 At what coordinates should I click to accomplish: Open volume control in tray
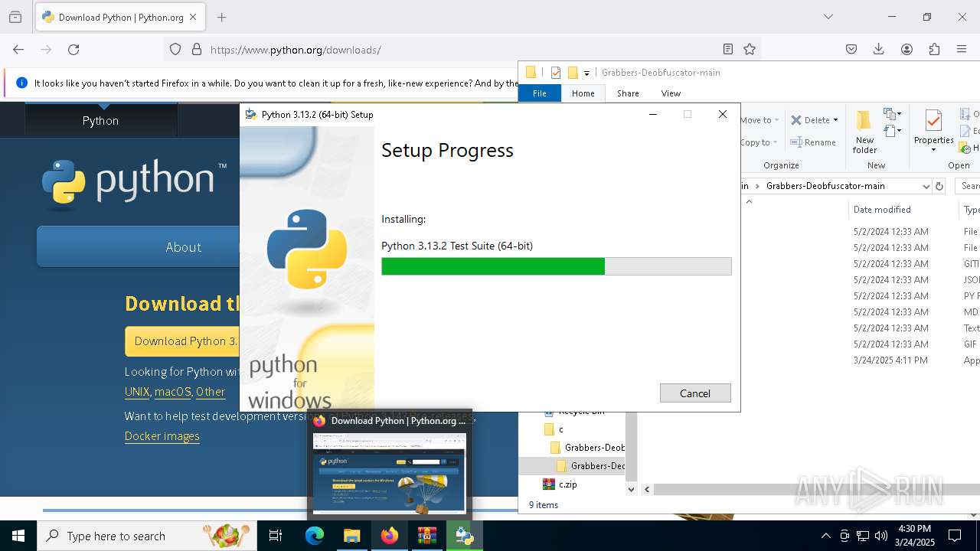tap(881, 536)
